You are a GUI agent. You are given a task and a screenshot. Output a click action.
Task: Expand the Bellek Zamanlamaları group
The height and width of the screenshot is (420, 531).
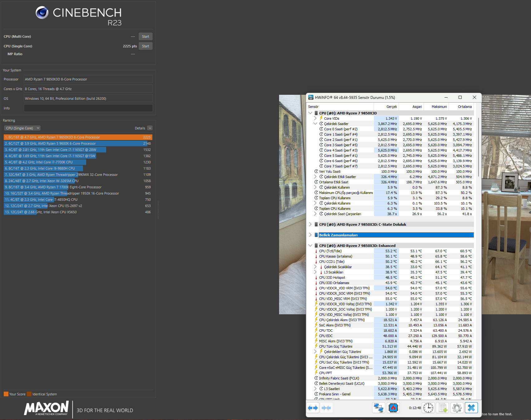coord(310,235)
